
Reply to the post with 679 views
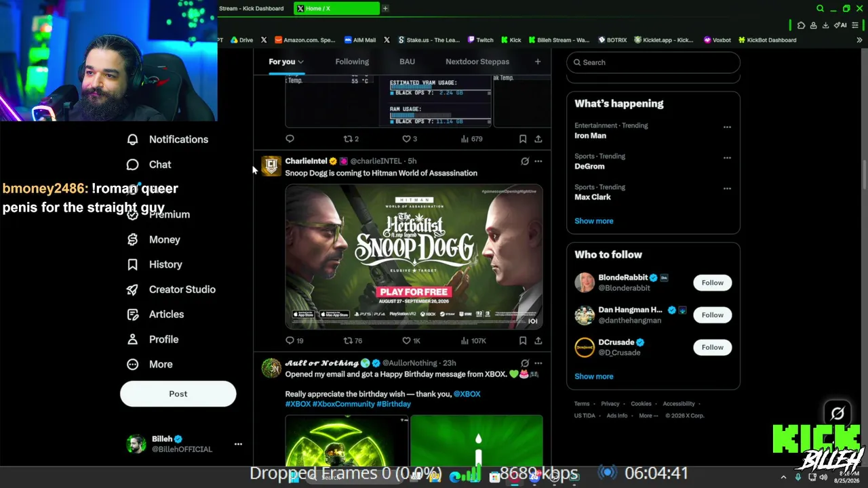pos(290,139)
